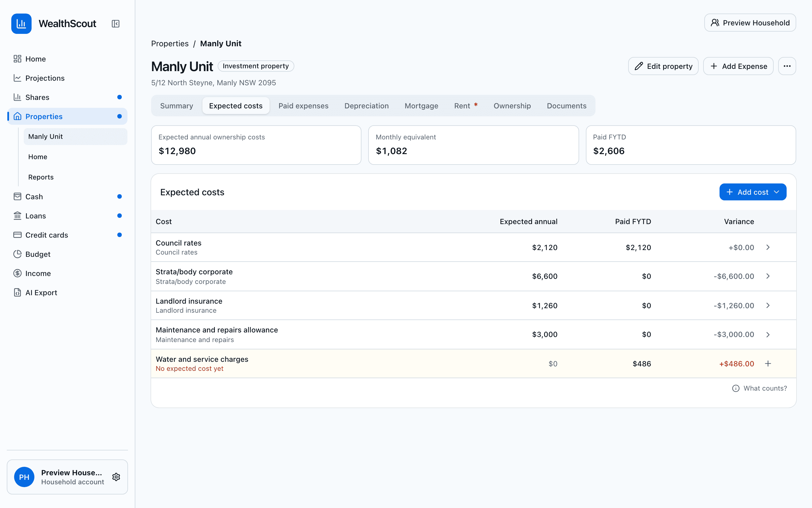This screenshot has height=508, width=812.
Task: Open the Depreciation tab
Action: [367, 106]
